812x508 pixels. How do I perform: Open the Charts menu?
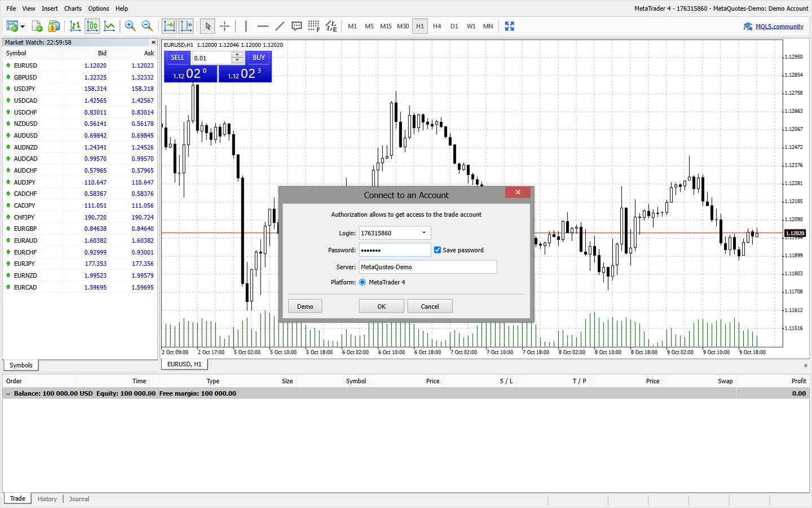tap(73, 8)
